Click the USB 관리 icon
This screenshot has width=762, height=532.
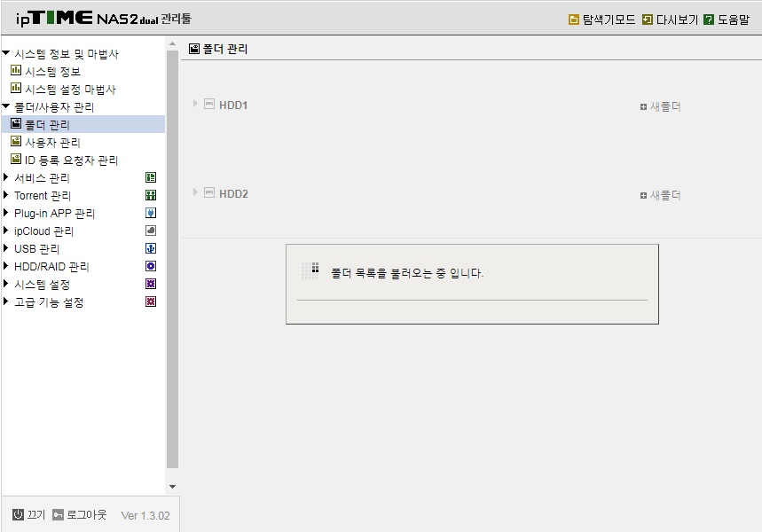click(x=151, y=248)
